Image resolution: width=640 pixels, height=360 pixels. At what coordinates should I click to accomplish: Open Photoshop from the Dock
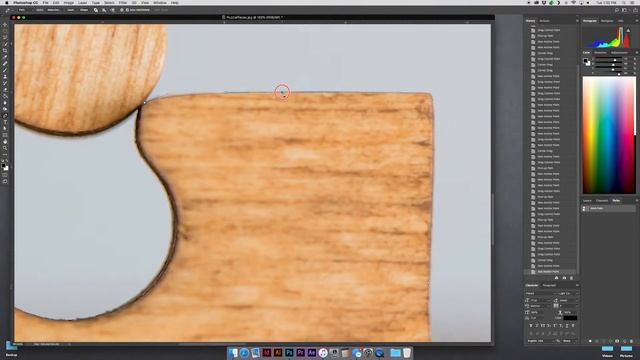(x=289, y=353)
